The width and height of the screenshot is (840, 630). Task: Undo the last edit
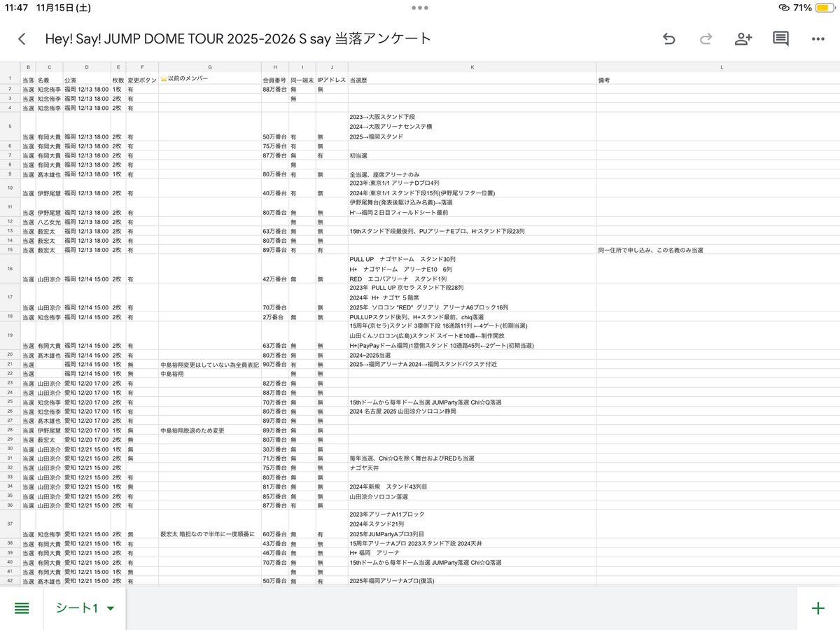668,39
